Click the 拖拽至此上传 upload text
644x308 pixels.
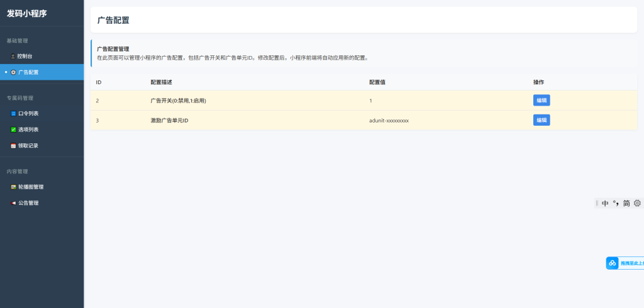631,263
